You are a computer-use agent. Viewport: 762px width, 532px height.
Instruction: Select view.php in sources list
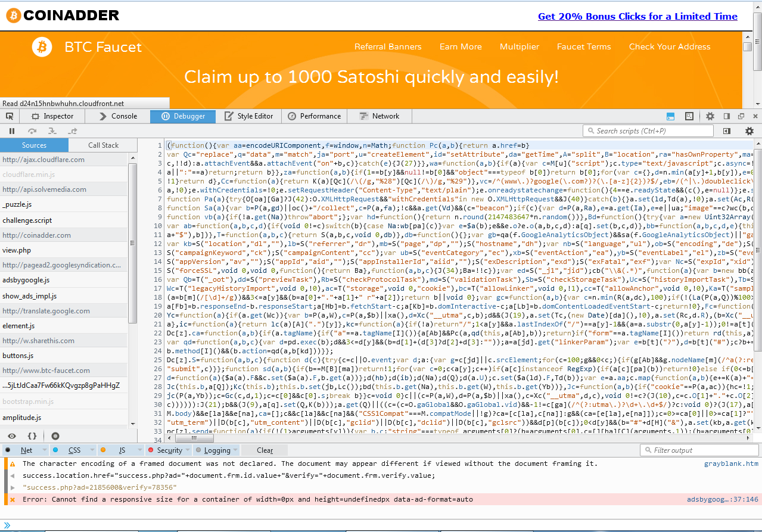(64, 250)
